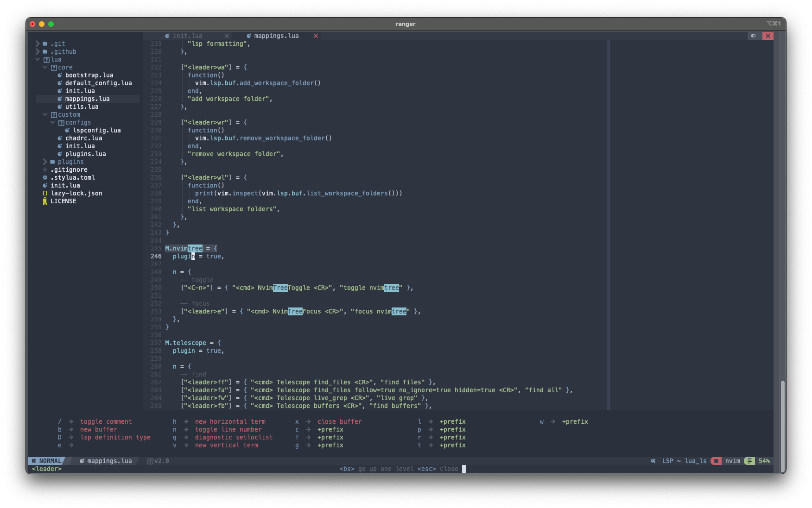Choose 'diagnostic setloclist' in which-key popup
This screenshot has height=508, width=812.
point(234,437)
